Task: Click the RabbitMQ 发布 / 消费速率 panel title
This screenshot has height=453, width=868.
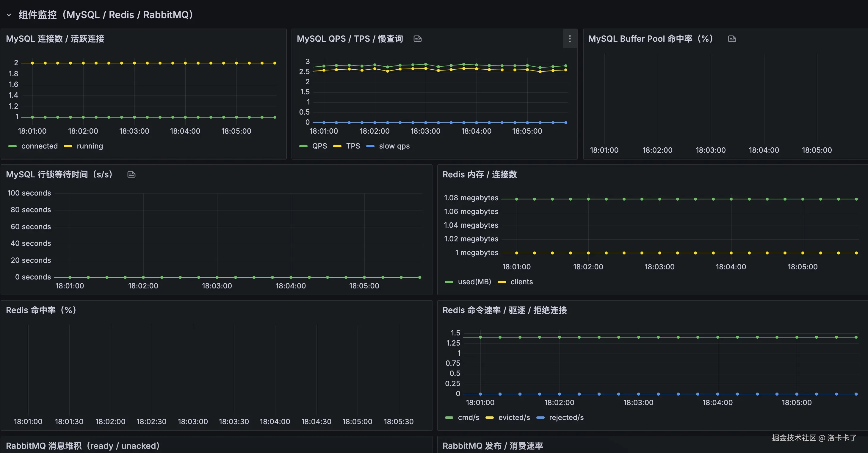Action: tap(493, 446)
